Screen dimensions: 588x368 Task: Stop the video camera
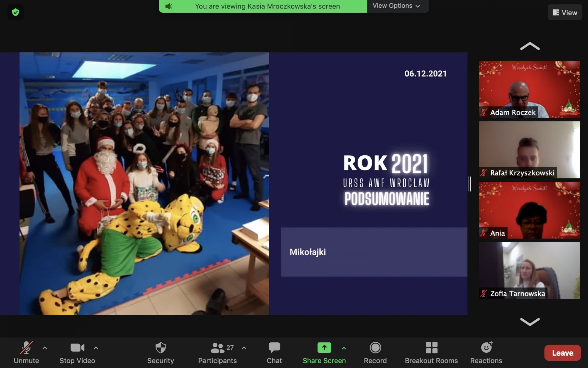point(77,353)
